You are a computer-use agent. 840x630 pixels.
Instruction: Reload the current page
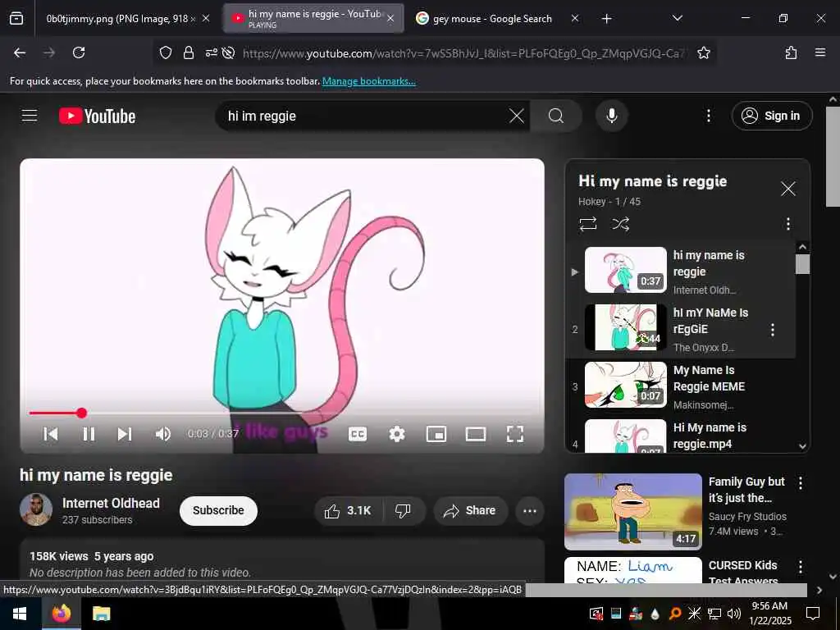tap(79, 52)
